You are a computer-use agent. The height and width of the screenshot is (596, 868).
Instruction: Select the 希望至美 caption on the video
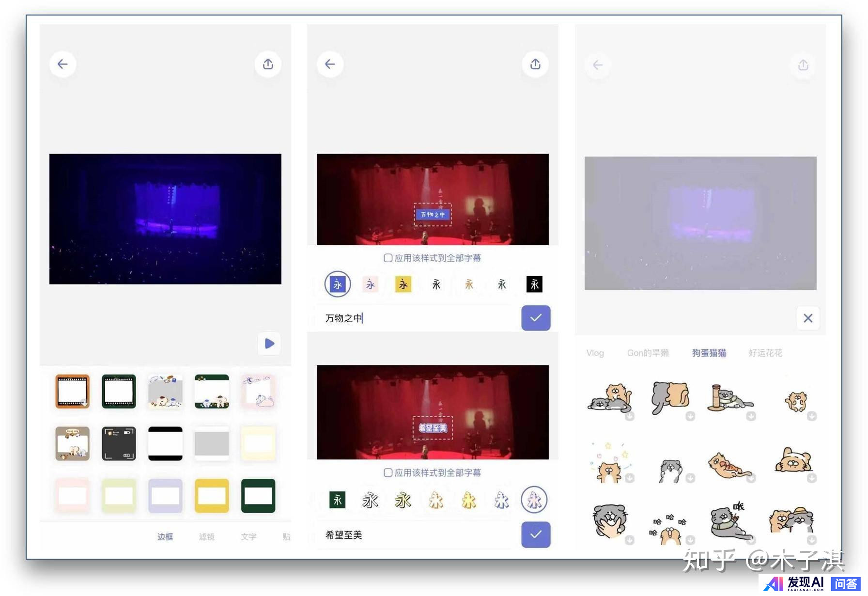click(433, 428)
